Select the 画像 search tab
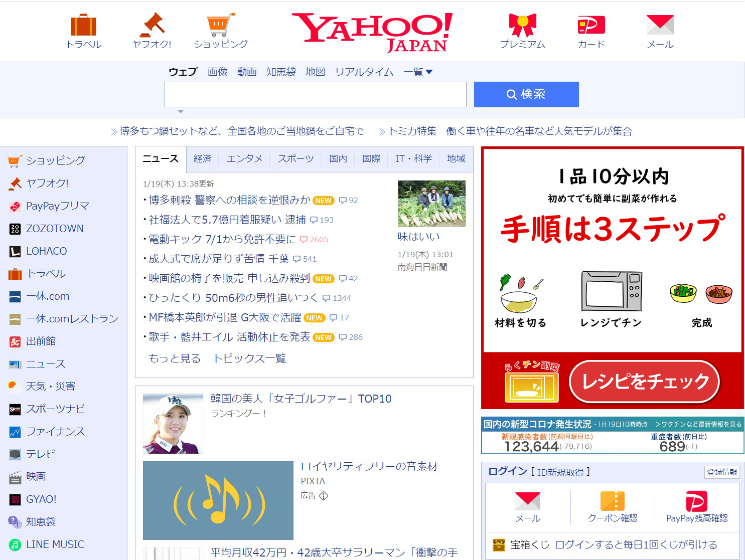745x560 pixels. coord(218,72)
